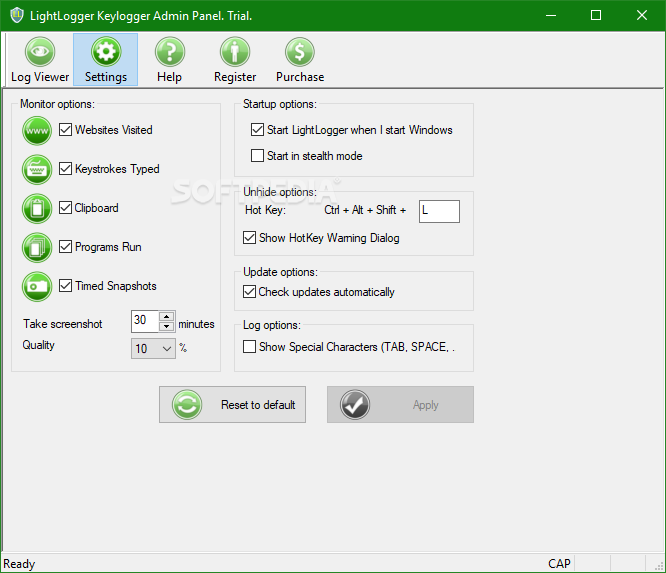
Task: Click the 'Take screenshot' label
Action: (62, 324)
